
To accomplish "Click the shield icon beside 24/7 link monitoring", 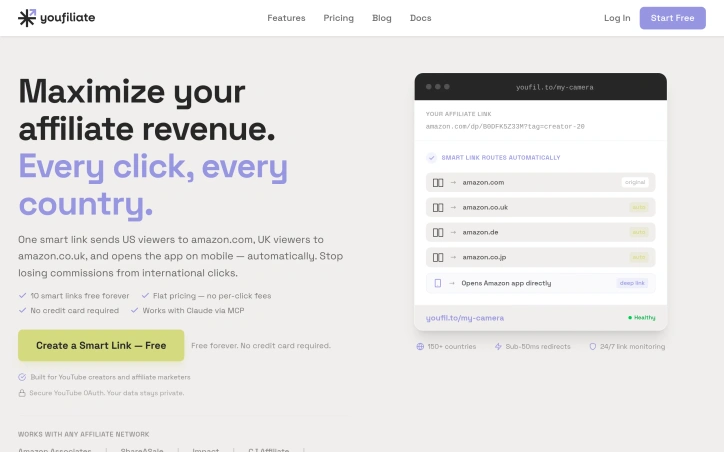I will click(x=593, y=347).
